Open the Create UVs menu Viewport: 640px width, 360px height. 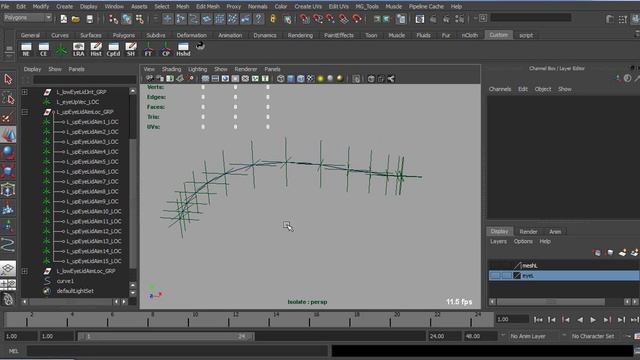click(308, 7)
